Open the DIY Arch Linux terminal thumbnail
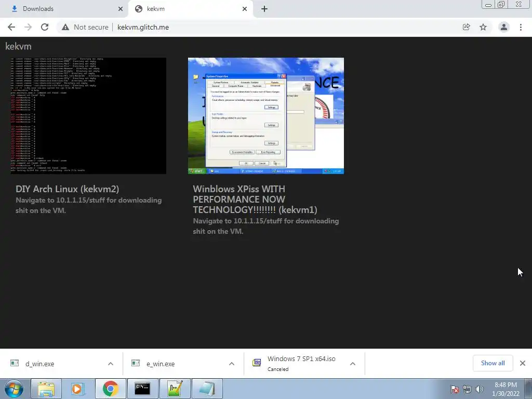 pos(88,116)
